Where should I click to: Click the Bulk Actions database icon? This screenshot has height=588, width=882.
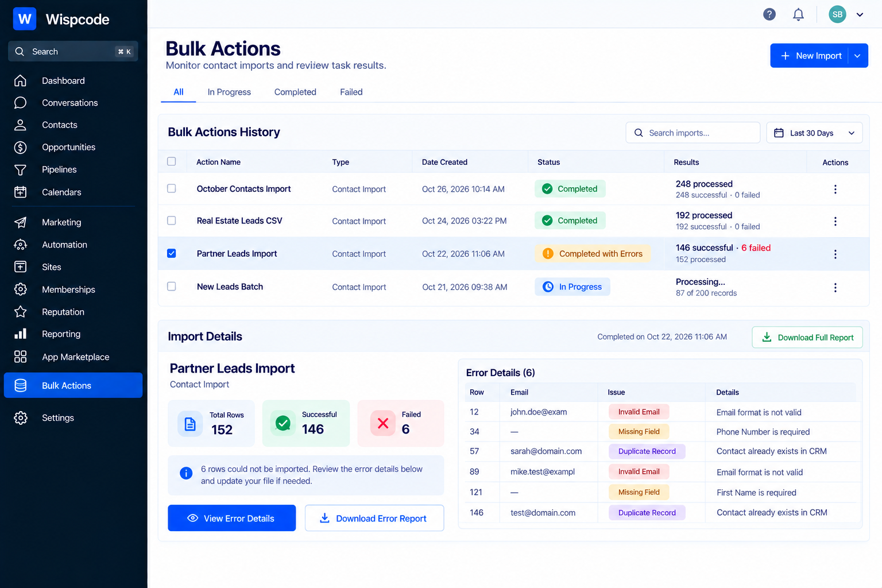[20, 385]
